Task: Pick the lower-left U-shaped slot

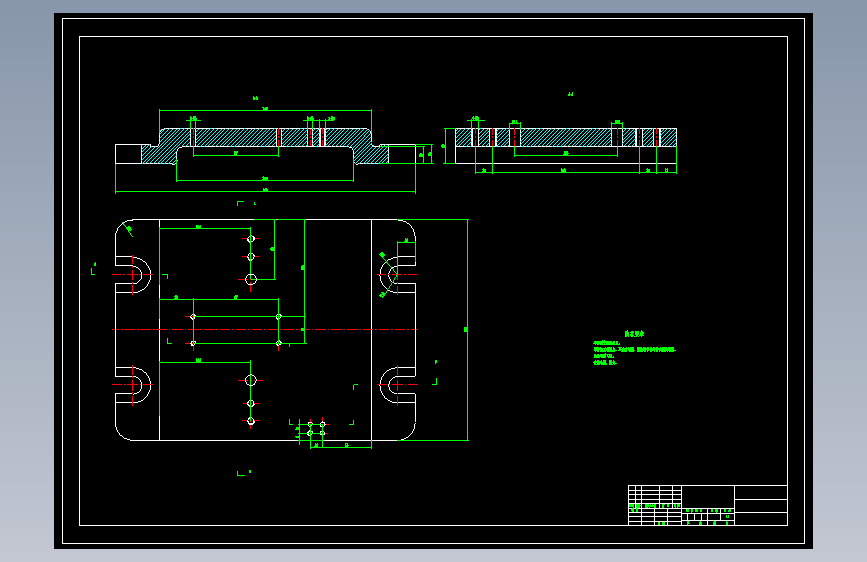Action: (x=133, y=384)
